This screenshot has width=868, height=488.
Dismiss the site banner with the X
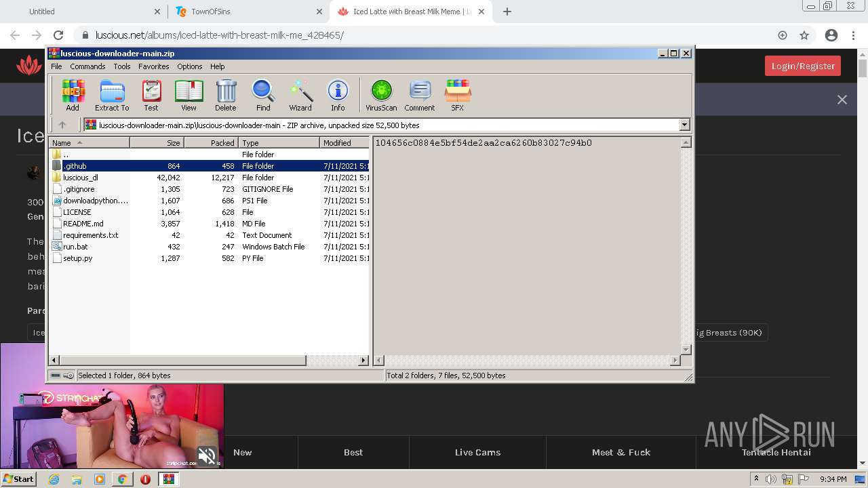(842, 100)
